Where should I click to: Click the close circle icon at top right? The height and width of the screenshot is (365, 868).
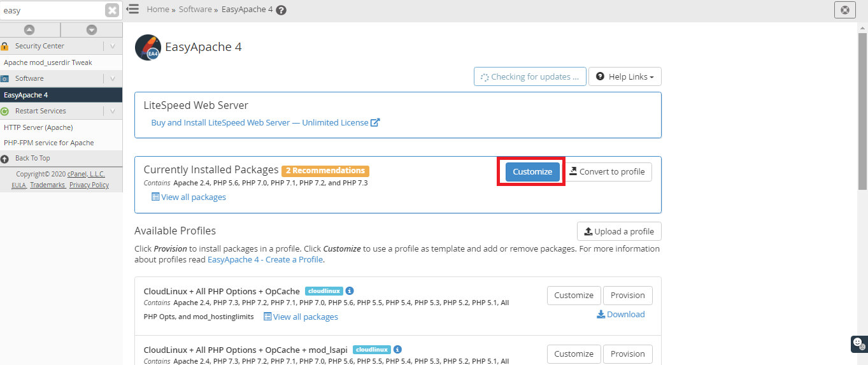click(x=844, y=10)
